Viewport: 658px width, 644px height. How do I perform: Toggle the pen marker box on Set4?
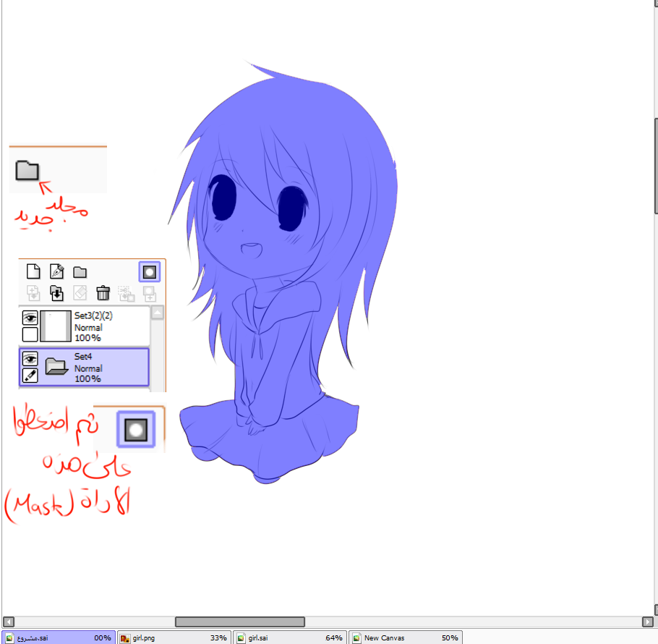[x=30, y=376]
